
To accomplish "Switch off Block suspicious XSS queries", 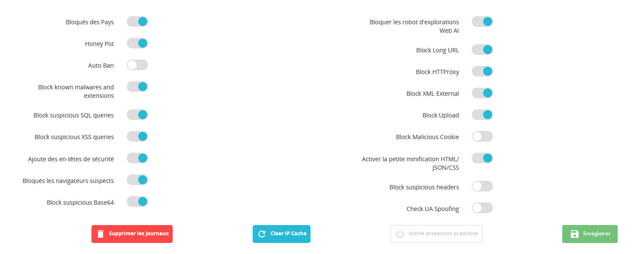I will coord(137,137).
